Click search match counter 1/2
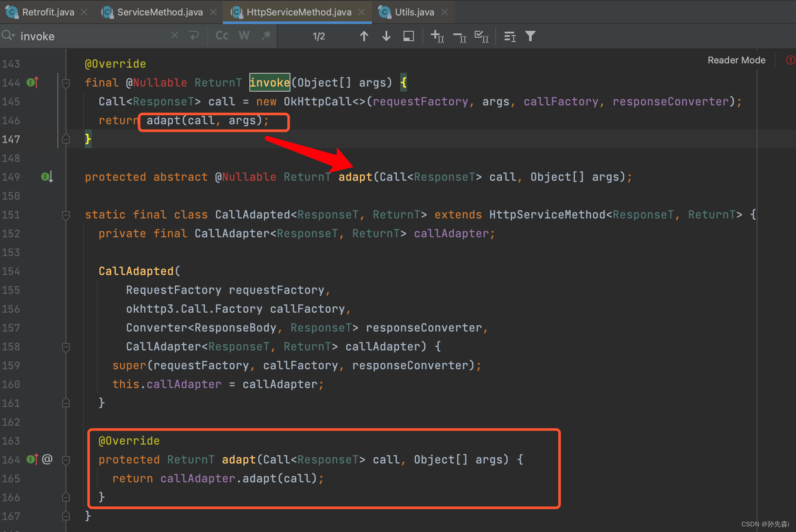The width and height of the screenshot is (796, 532). tap(318, 36)
